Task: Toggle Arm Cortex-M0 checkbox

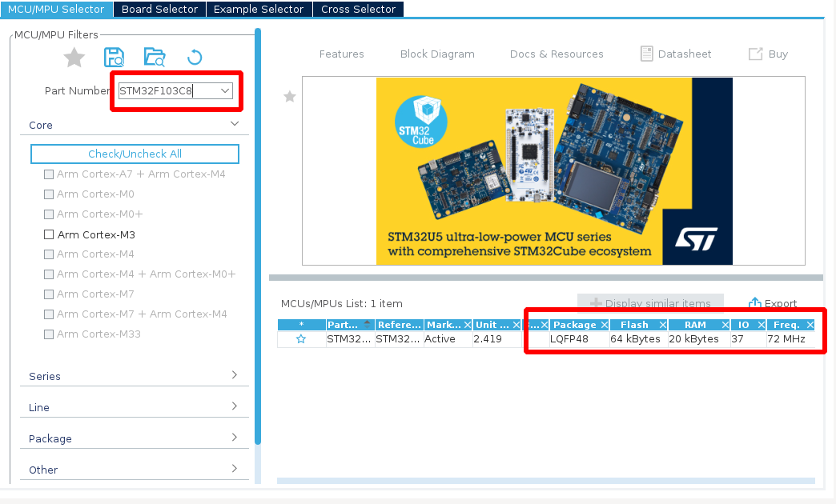Action: [49, 194]
